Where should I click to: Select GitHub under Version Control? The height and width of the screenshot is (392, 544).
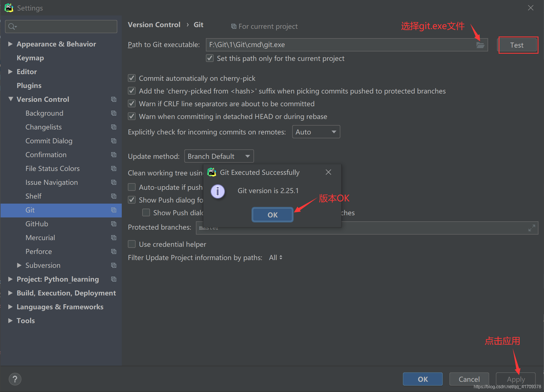(37, 224)
